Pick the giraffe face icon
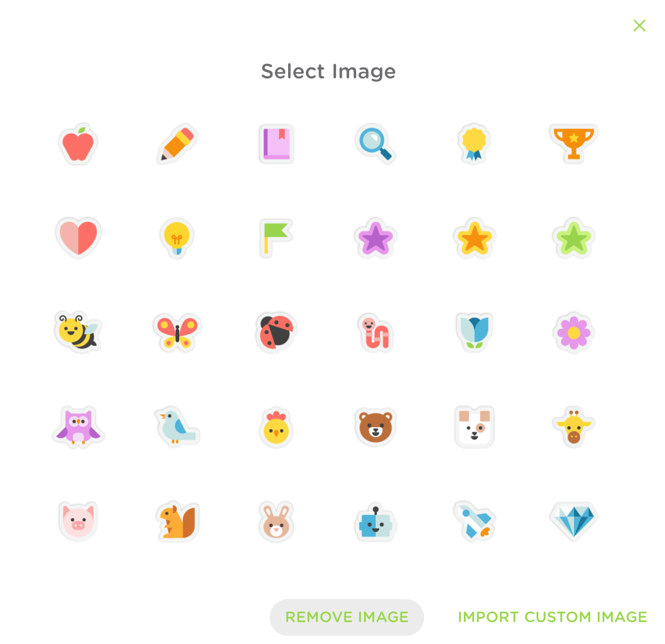The height and width of the screenshot is (644, 665). 573,426
